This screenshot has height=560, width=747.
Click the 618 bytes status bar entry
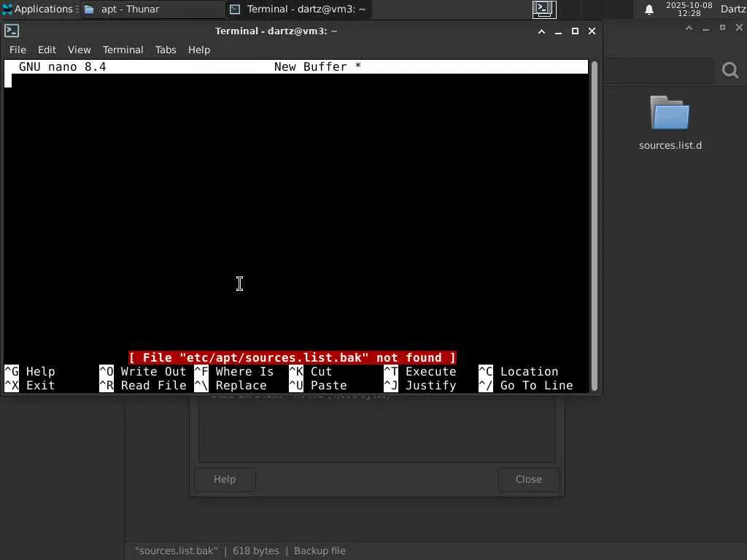pos(256,551)
